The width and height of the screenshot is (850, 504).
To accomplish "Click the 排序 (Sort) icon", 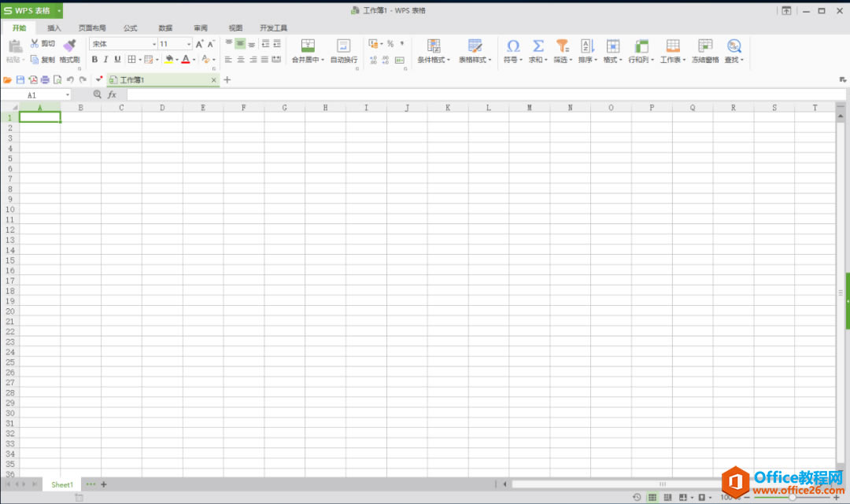I will point(587,46).
